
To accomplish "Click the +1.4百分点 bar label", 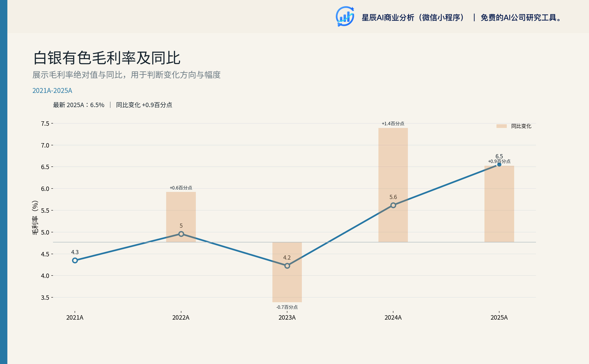I will (393, 124).
